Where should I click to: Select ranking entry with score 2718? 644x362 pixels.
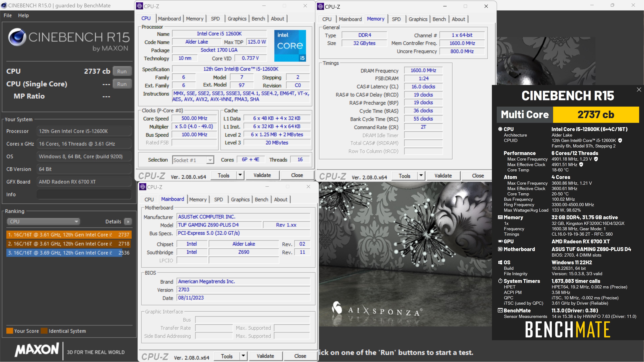point(69,244)
